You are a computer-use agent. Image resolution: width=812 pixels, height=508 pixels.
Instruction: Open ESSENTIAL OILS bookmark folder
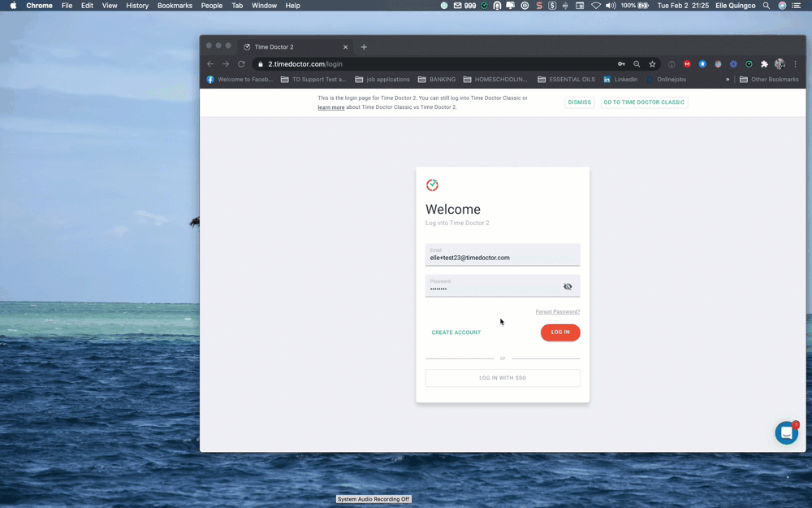tap(566, 80)
